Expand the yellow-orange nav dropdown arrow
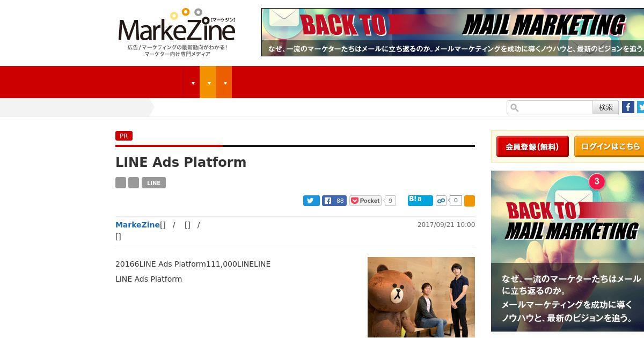This screenshot has height=338, width=644. (x=208, y=83)
